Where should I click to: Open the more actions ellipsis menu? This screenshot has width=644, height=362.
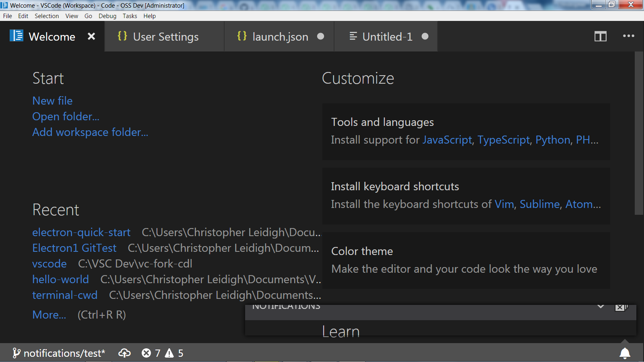coord(628,37)
